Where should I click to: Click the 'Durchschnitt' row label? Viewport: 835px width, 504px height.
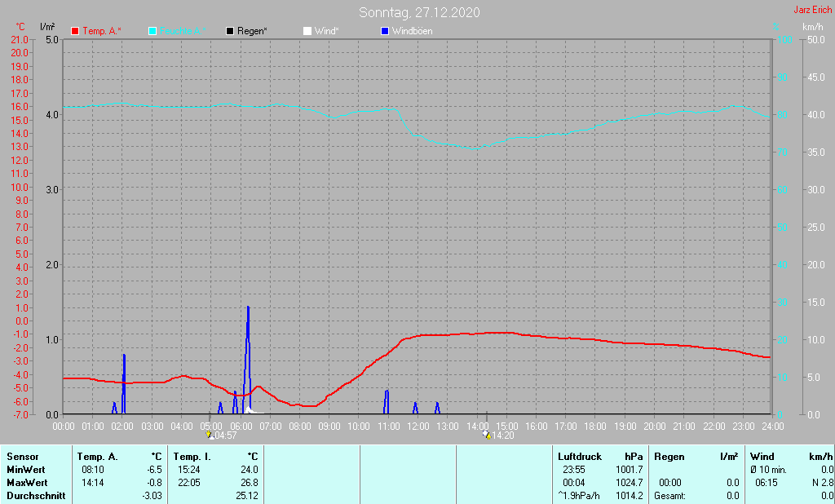(36, 496)
